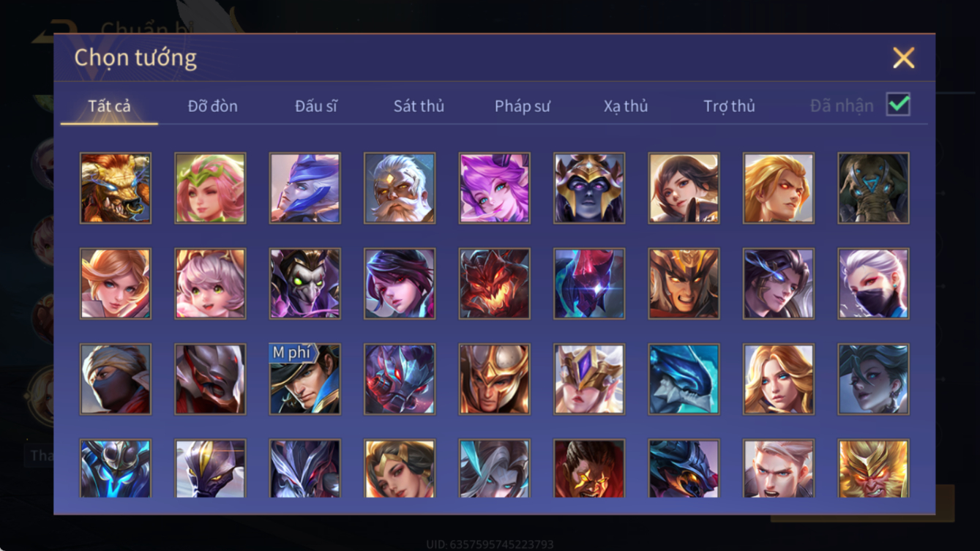
Task: Switch to the 'Xạ thủ' tab
Action: point(626,106)
